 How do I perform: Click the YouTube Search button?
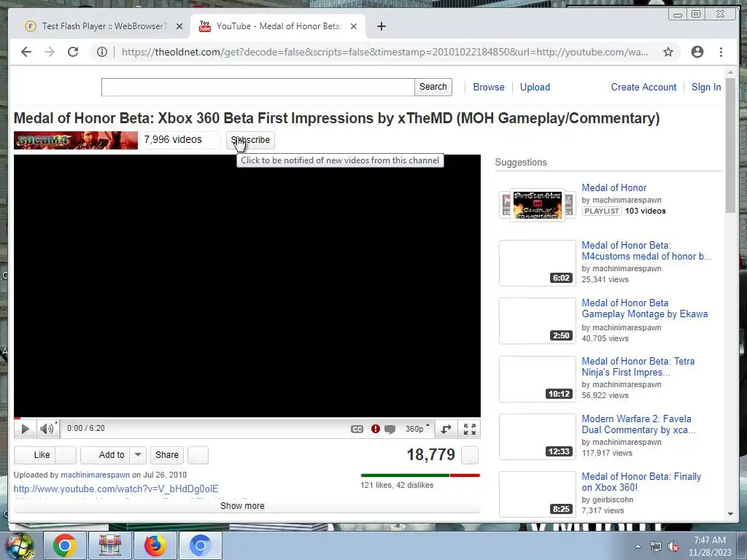[433, 87]
